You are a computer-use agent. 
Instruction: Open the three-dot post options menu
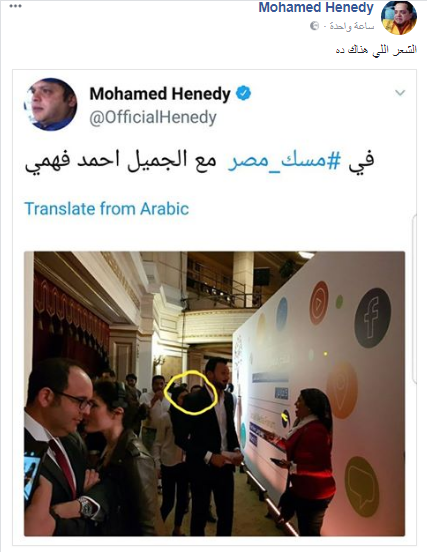click(x=15, y=6)
